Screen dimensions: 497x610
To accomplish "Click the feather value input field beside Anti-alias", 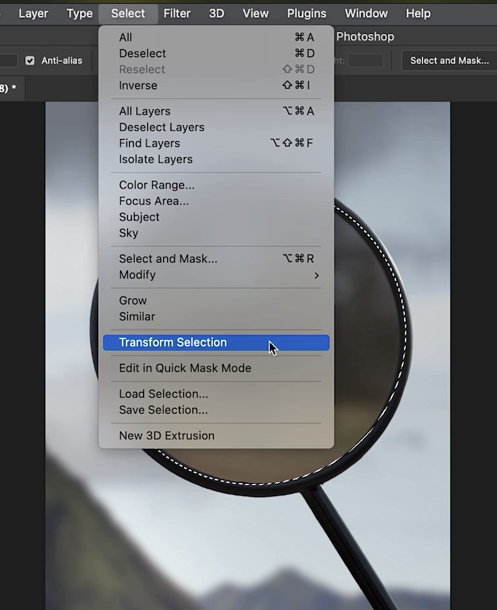I will 8,61.
